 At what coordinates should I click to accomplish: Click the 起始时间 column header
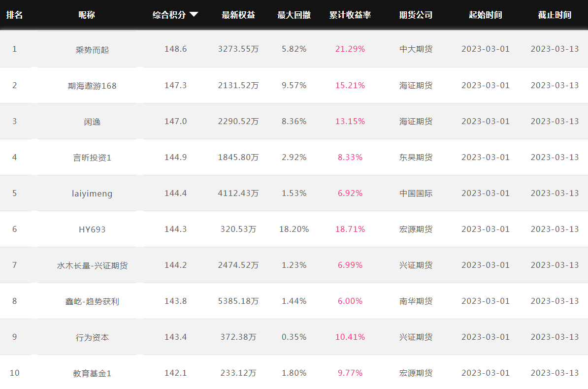point(486,15)
